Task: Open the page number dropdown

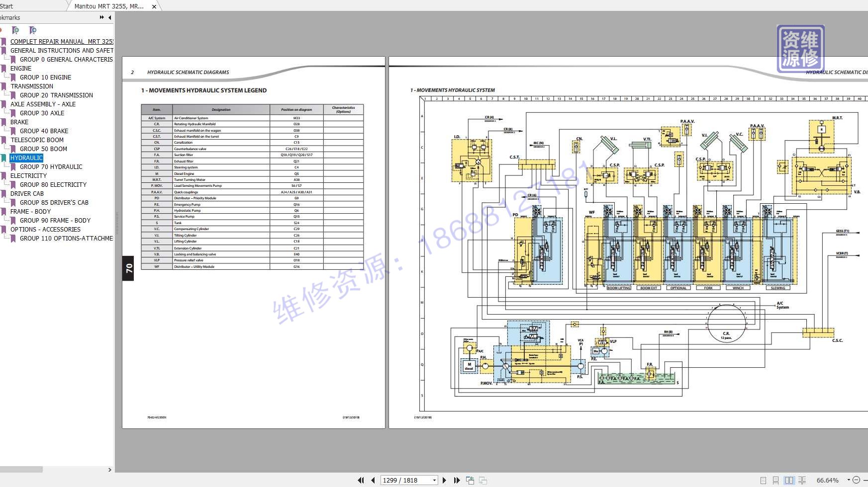Action: coord(434,480)
